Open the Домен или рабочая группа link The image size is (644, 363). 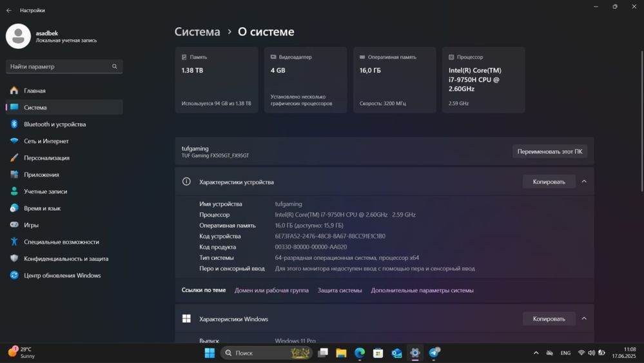pos(271,290)
